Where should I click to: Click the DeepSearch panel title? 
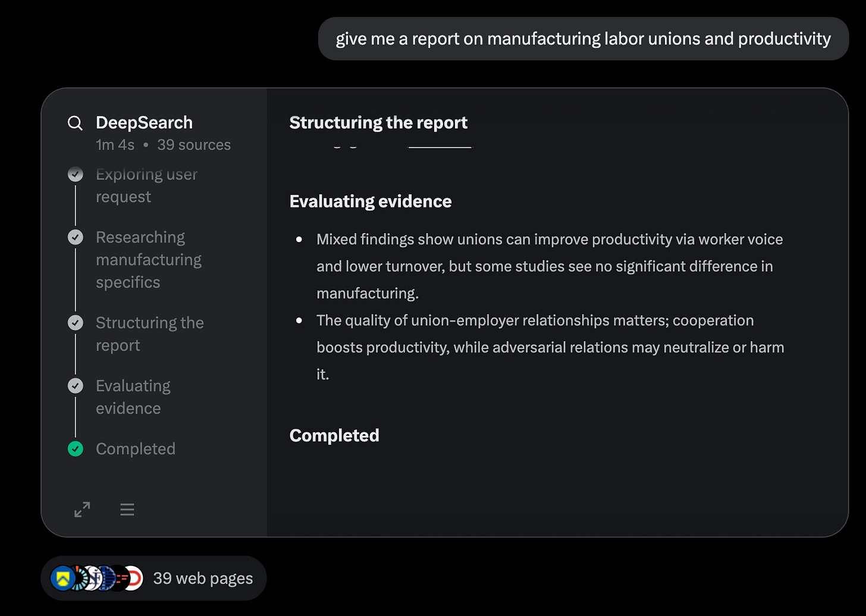(144, 122)
